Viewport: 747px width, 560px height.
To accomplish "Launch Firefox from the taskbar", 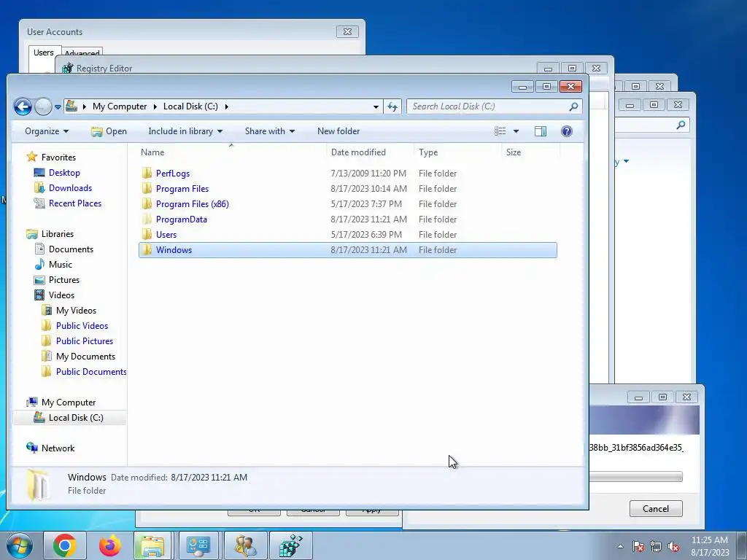I will (110, 545).
